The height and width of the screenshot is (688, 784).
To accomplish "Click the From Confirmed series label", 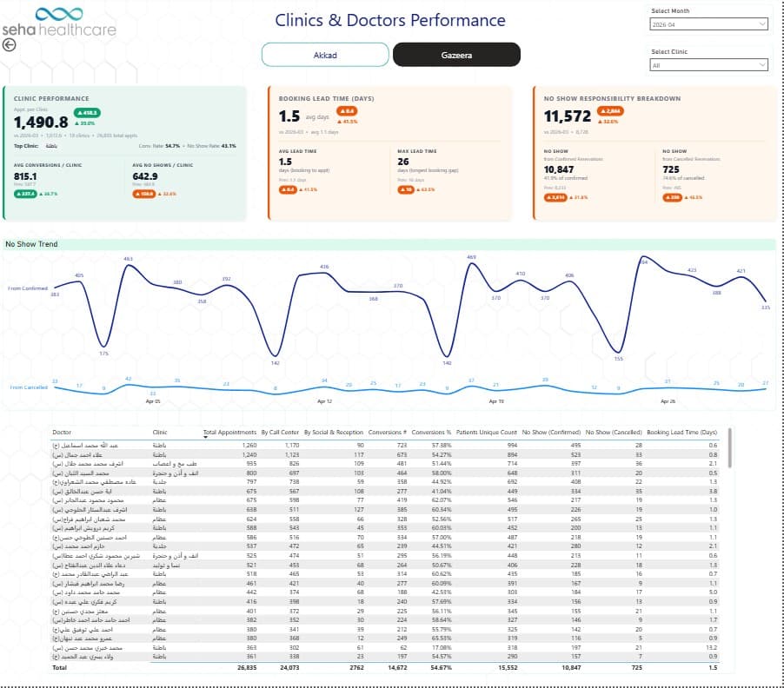I will tap(28, 288).
